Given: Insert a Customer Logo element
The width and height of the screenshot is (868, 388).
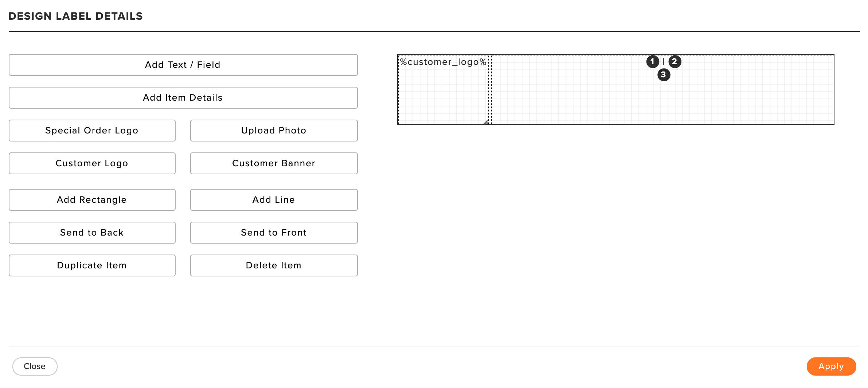Looking at the screenshot, I should tap(92, 163).
